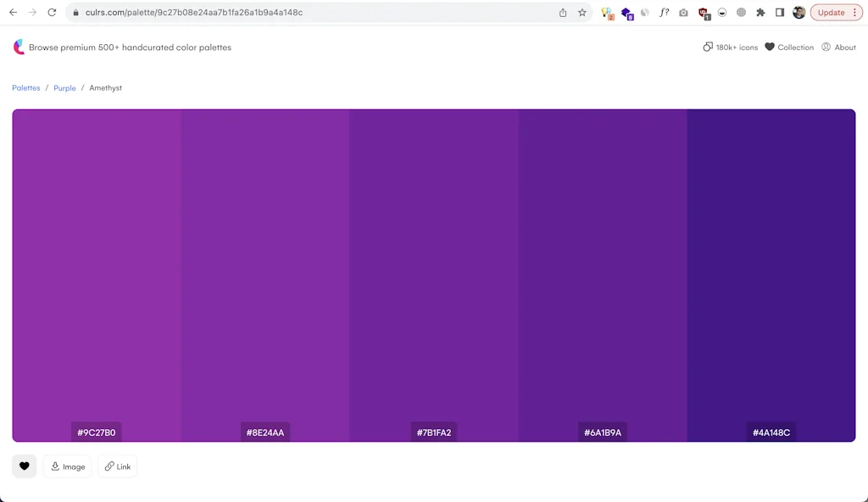Bookmark this page with the star icon
Viewport: 868px width, 502px height.
pos(581,12)
